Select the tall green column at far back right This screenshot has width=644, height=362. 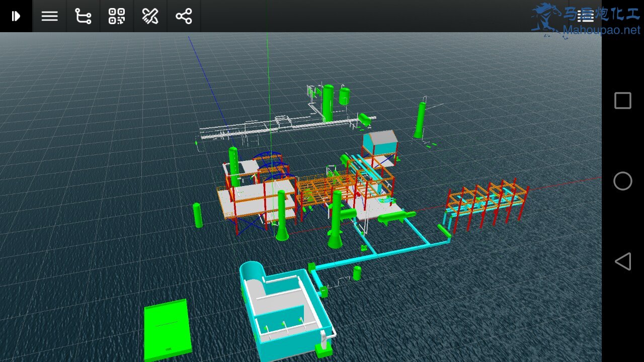419,121
